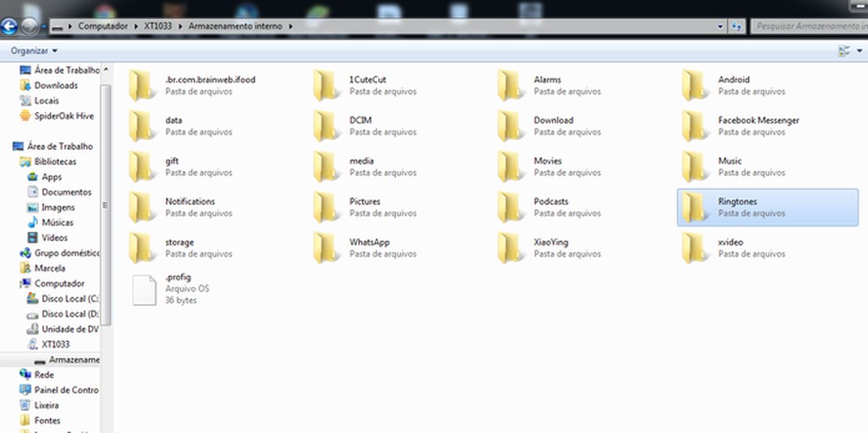868x433 pixels.
Task: Select the gift folder
Action: tap(181, 167)
